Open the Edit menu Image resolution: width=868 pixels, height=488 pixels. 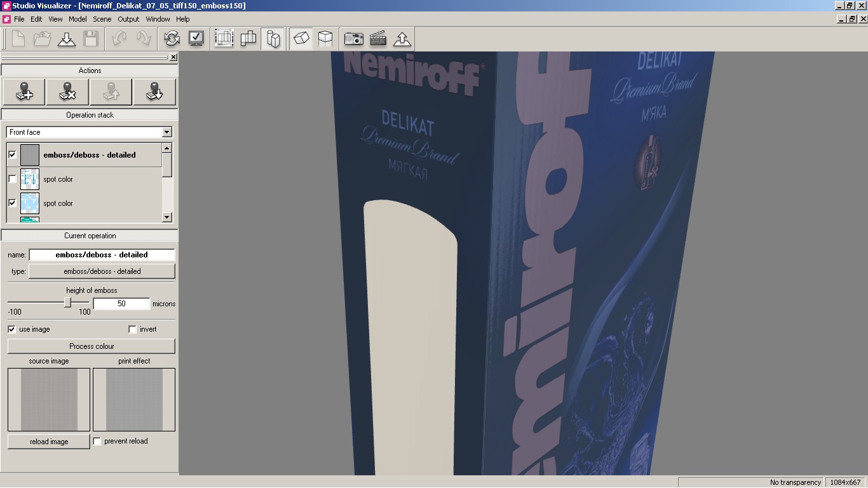point(36,19)
